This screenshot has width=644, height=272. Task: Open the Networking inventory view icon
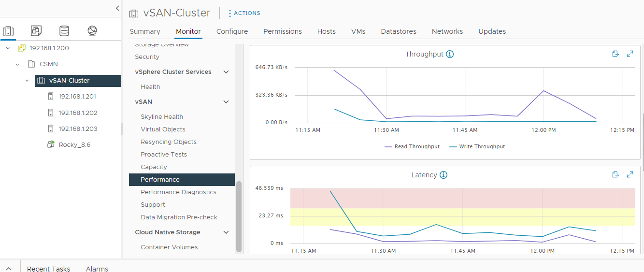(x=92, y=31)
